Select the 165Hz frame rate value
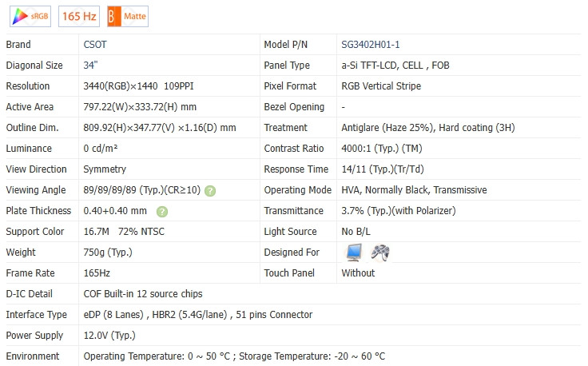Image resolution: width=588 pixels, height=366 pixels. 97,273
